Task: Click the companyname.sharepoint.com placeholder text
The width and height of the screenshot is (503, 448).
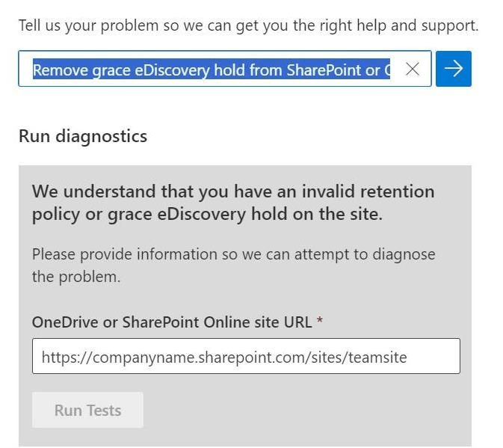Action: click(x=224, y=358)
